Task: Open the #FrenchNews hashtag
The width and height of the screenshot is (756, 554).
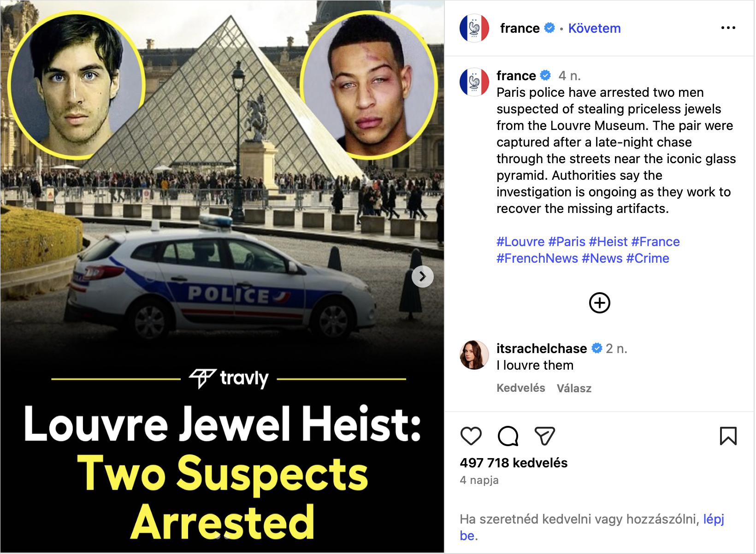Action: 537,258
